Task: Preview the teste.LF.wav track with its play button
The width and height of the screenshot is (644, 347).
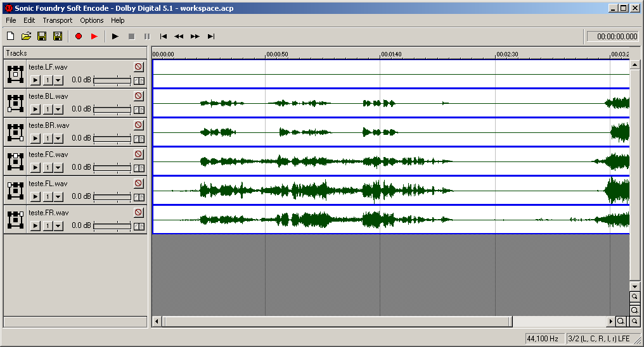Action: coord(35,80)
